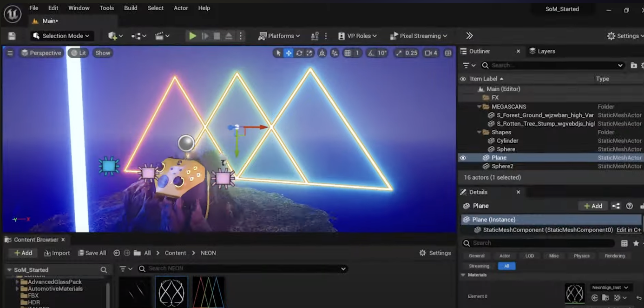The width and height of the screenshot is (644, 308).
Task: Open the Outliner filter options dropdown
Action: click(468, 66)
